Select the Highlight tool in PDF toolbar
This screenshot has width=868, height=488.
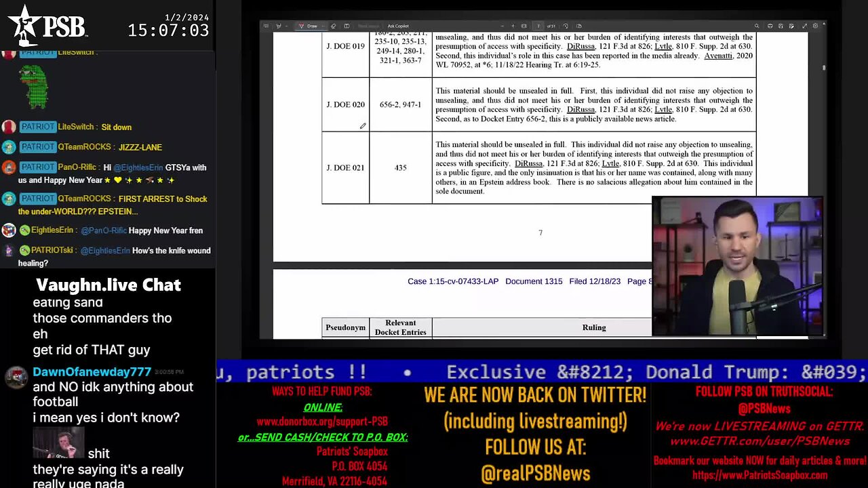click(x=279, y=26)
